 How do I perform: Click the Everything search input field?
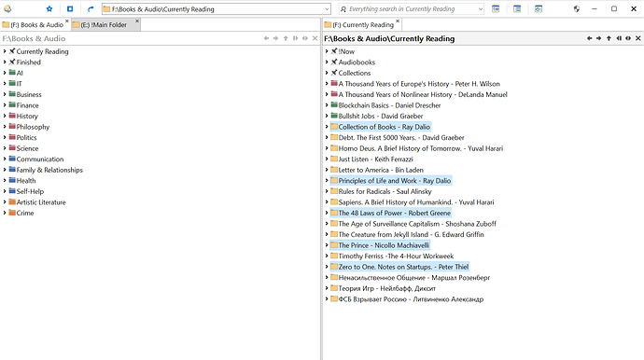[x=411, y=9]
